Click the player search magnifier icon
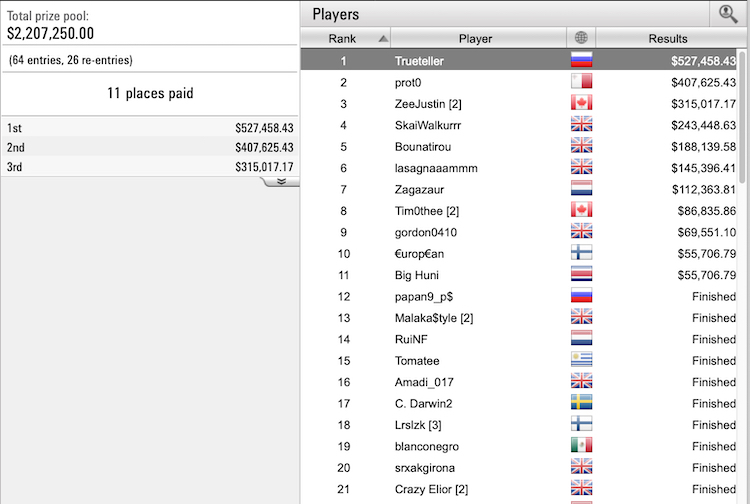 pos(728,14)
